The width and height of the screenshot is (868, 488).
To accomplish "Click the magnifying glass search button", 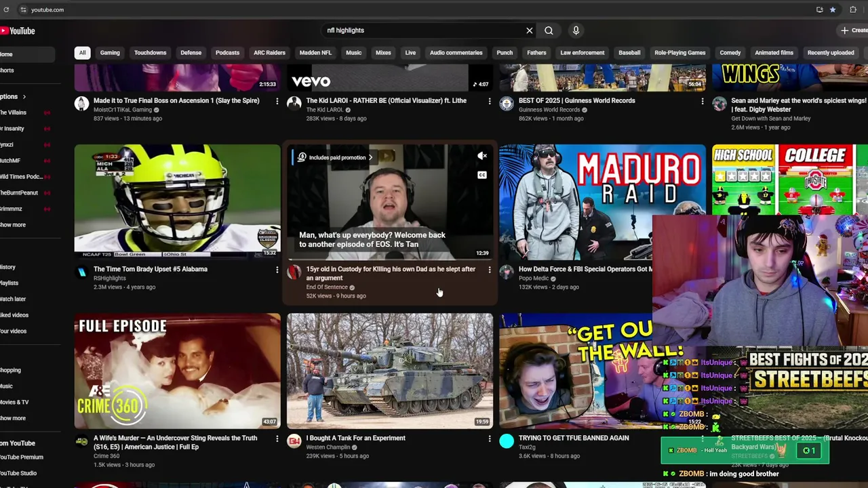I will tap(549, 30).
